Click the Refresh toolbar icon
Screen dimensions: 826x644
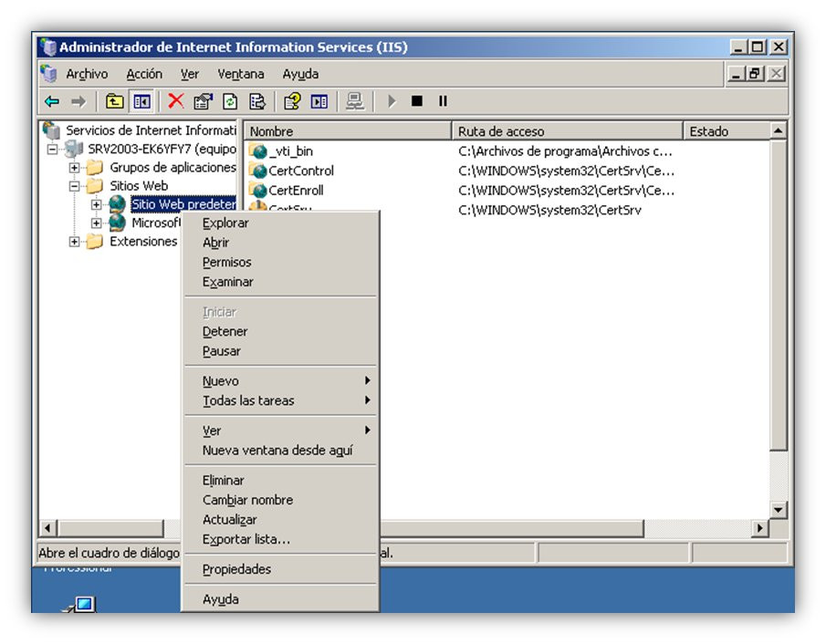pyautogui.click(x=230, y=101)
